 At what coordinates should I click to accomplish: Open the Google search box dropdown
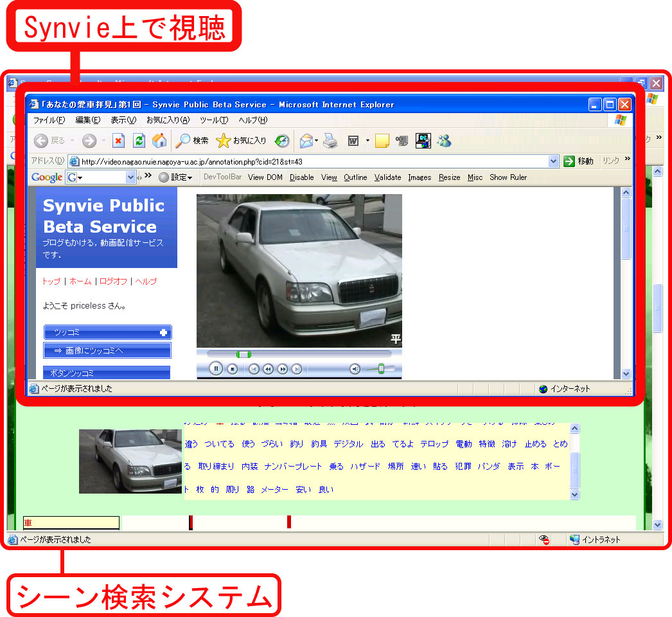click(130, 177)
